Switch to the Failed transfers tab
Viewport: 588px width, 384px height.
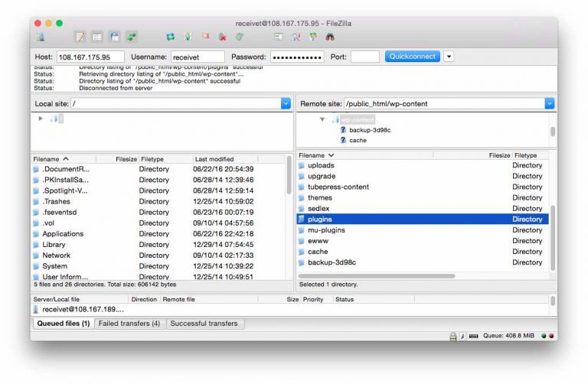coord(129,324)
